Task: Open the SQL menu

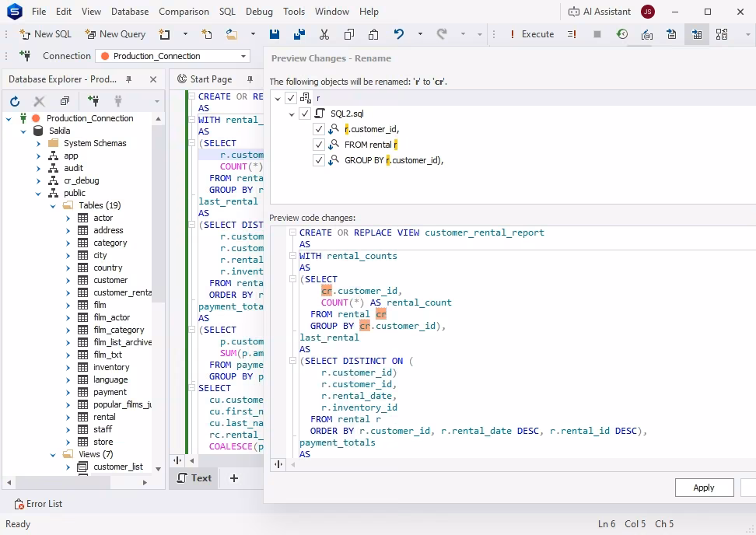Action: point(227,12)
